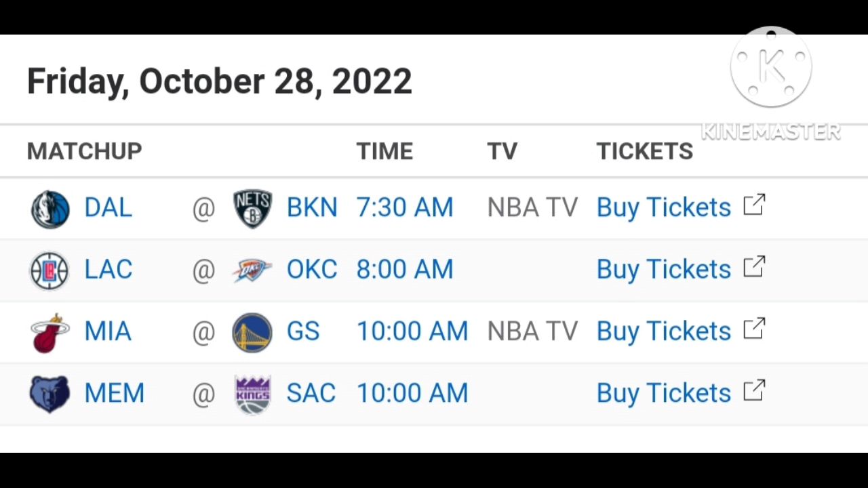
Task: Open external link icon for MEM game tickets
Action: coord(754,390)
